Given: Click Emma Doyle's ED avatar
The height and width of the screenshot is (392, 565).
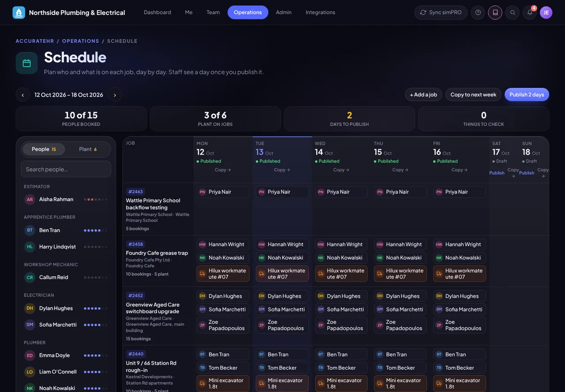Looking at the screenshot, I should point(30,355).
